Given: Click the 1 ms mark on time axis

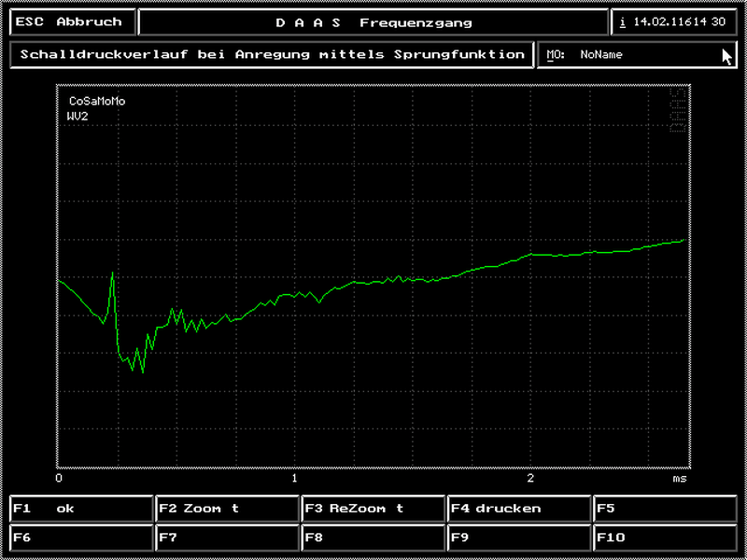Looking at the screenshot, I should click(x=294, y=478).
